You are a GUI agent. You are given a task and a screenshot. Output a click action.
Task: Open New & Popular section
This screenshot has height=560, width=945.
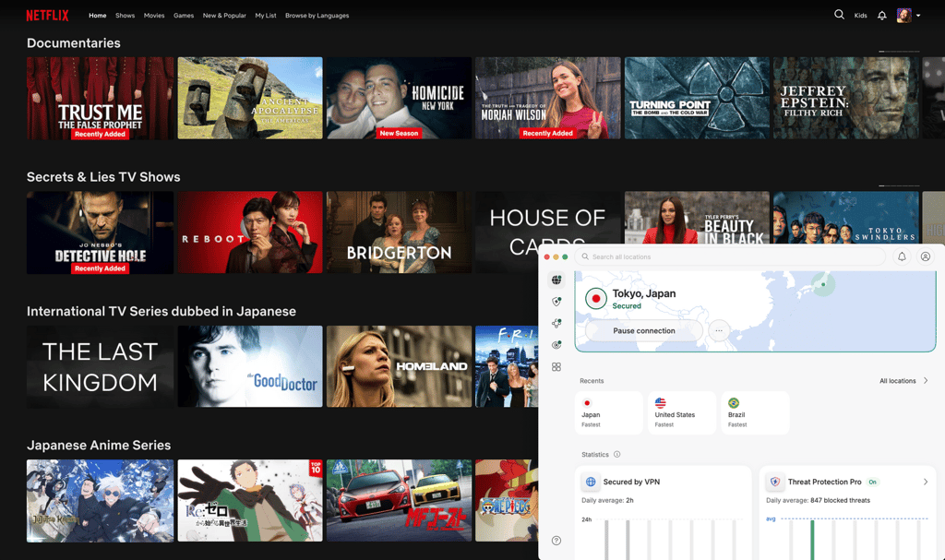pyautogui.click(x=224, y=16)
